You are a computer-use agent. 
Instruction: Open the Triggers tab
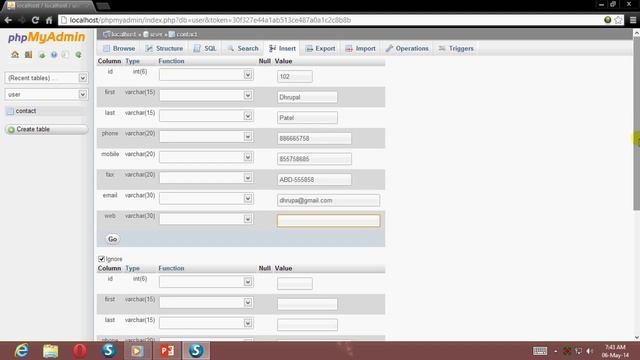click(456, 48)
